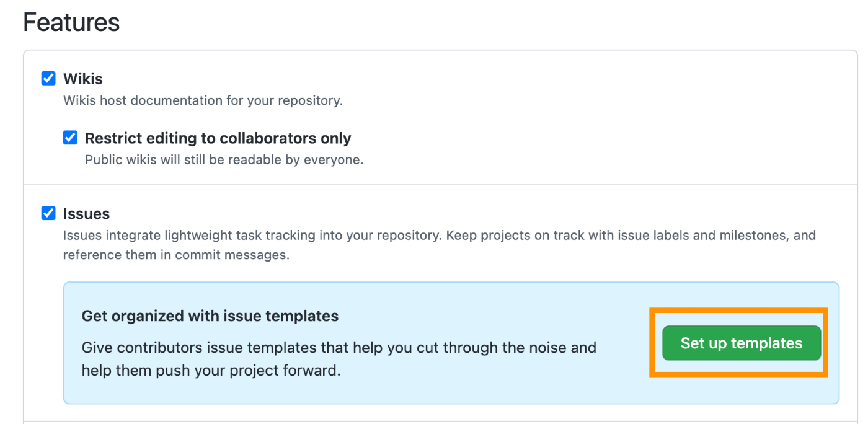Click Wikis host documentation description text
Image resolution: width=868 pixels, height=424 pixels.
203,100
